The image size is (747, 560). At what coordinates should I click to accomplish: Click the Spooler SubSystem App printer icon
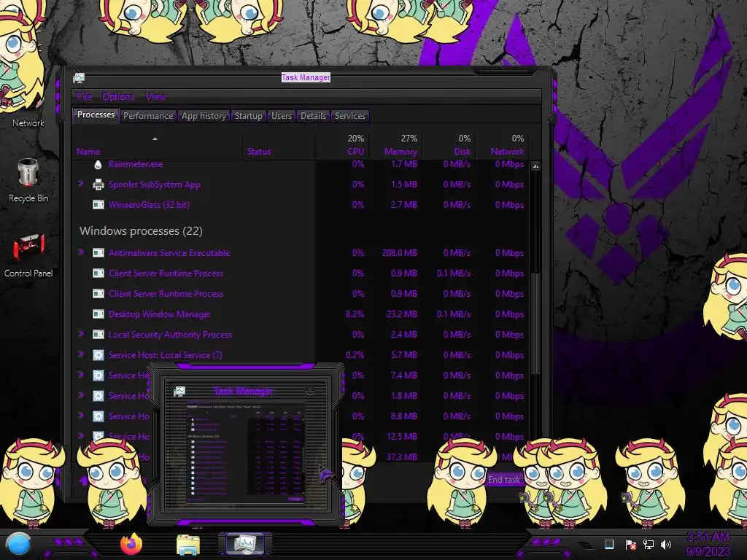coord(98,184)
